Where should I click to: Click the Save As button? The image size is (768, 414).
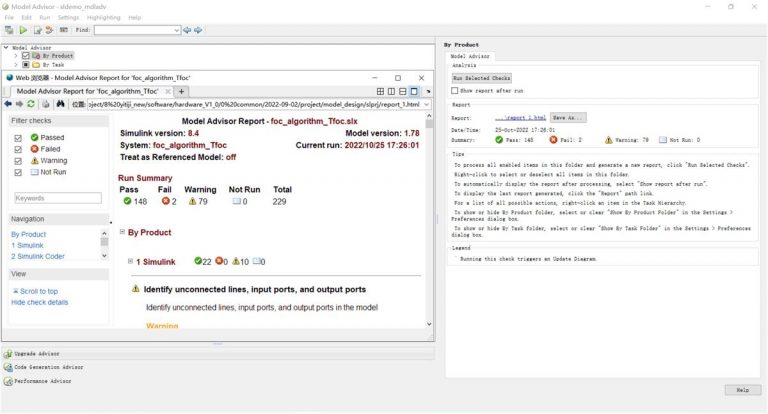(568, 118)
